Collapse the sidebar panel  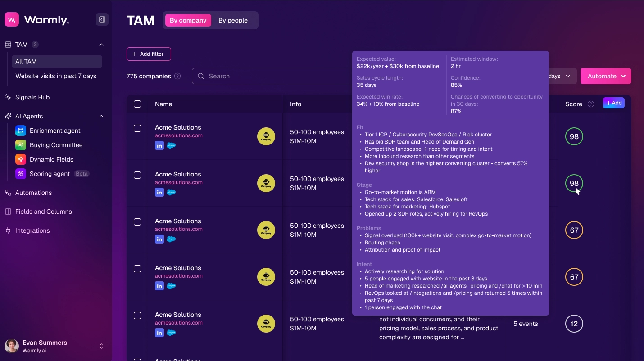102,19
